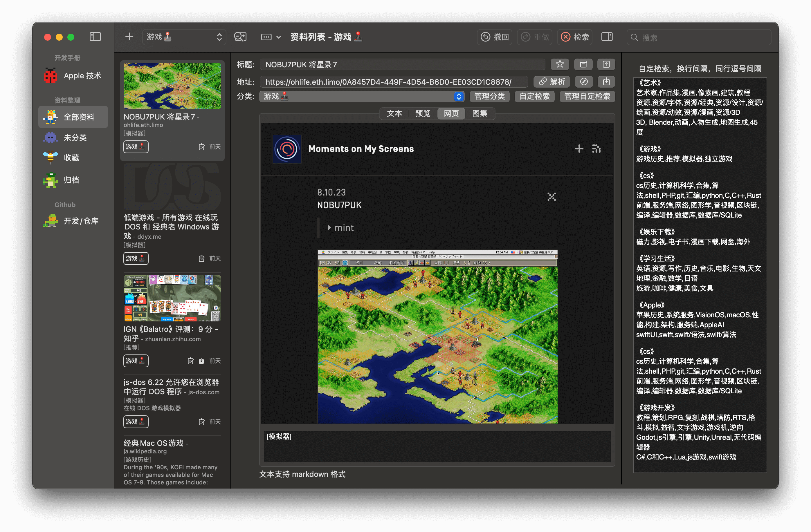Click the Moments on My Screens logo
This screenshot has height=532, width=811.
pos(287,149)
